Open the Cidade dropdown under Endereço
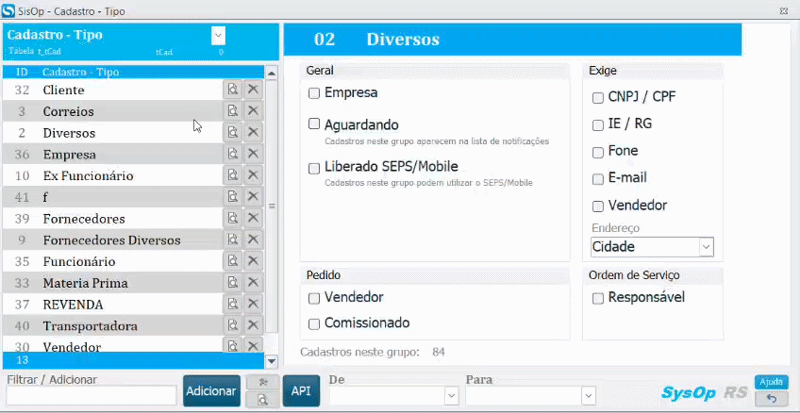 click(705, 246)
